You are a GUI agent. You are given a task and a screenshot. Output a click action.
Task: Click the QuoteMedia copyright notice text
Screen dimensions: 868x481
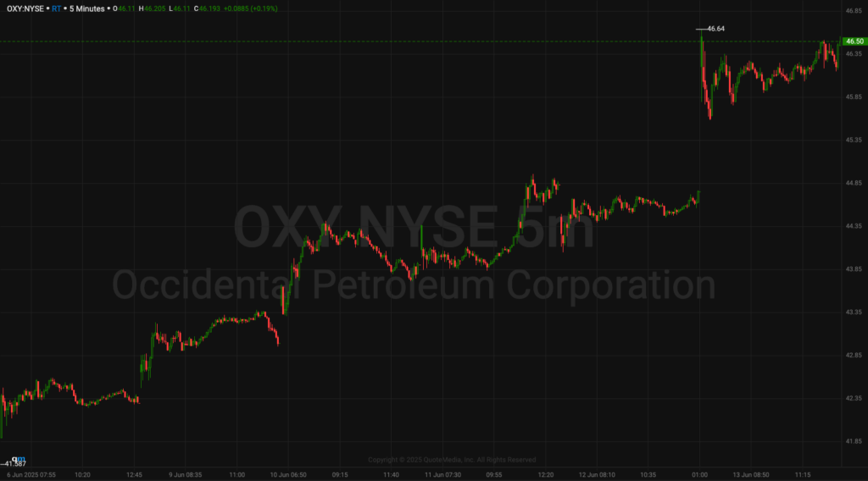pos(452,460)
